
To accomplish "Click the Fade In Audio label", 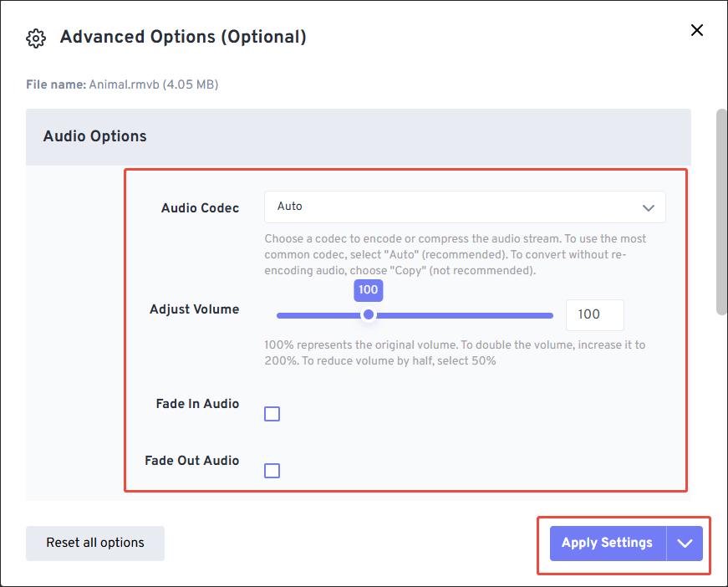I will point(197,403).
